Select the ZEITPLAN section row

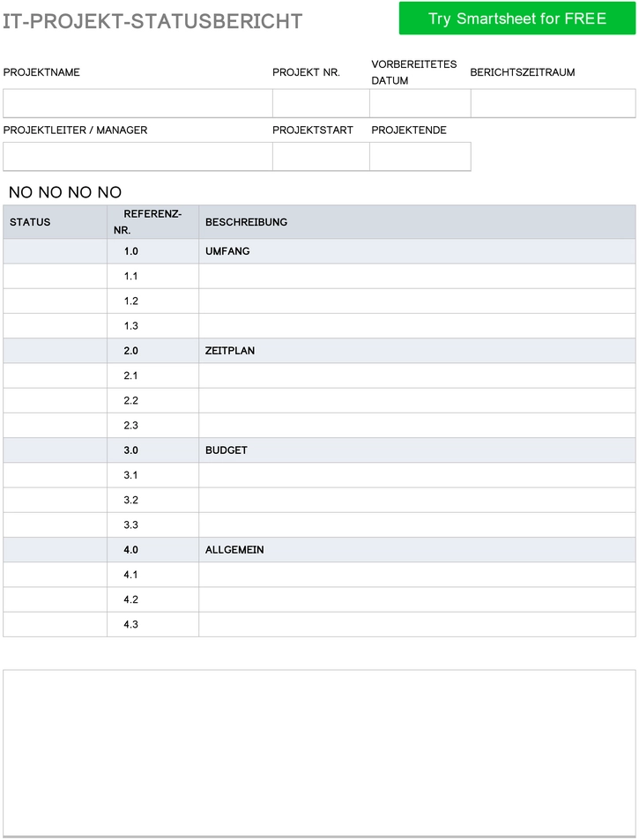coord(319,351)
